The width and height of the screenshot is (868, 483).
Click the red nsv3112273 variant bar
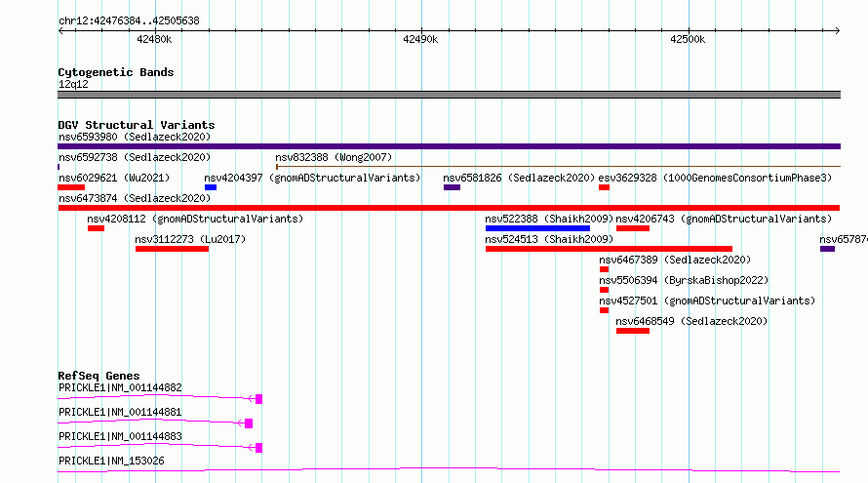point(173,249)
